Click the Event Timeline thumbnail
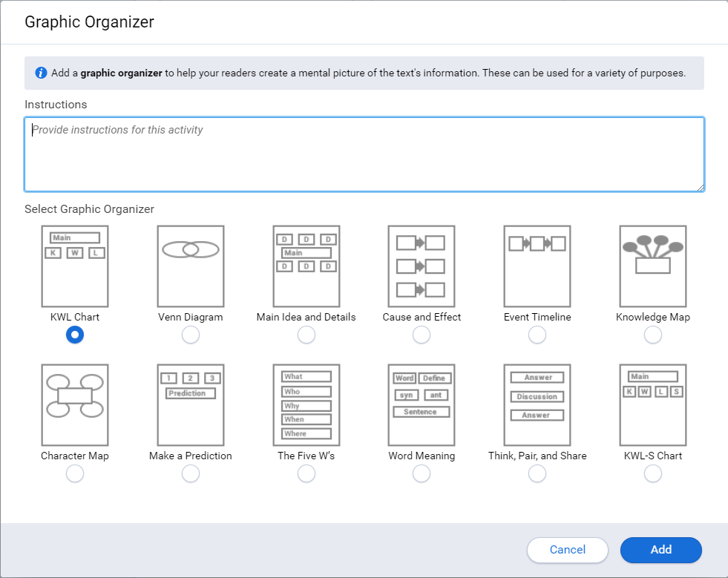Screen dimensions: 728x578 [x=537, y=266]
